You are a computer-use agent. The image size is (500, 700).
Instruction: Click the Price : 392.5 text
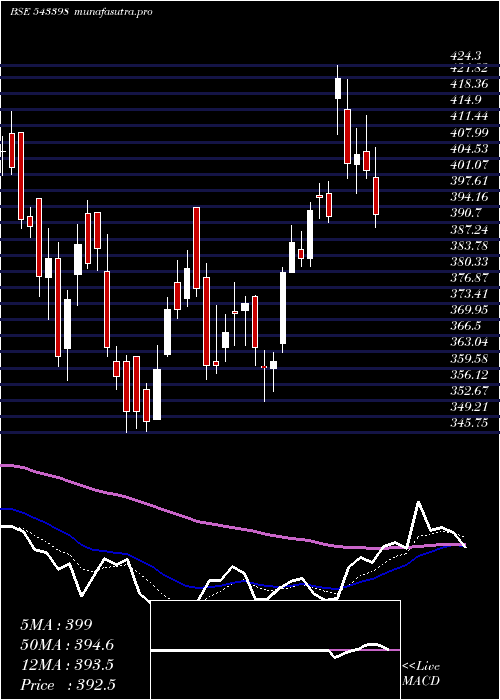click(x=68, y=685)
